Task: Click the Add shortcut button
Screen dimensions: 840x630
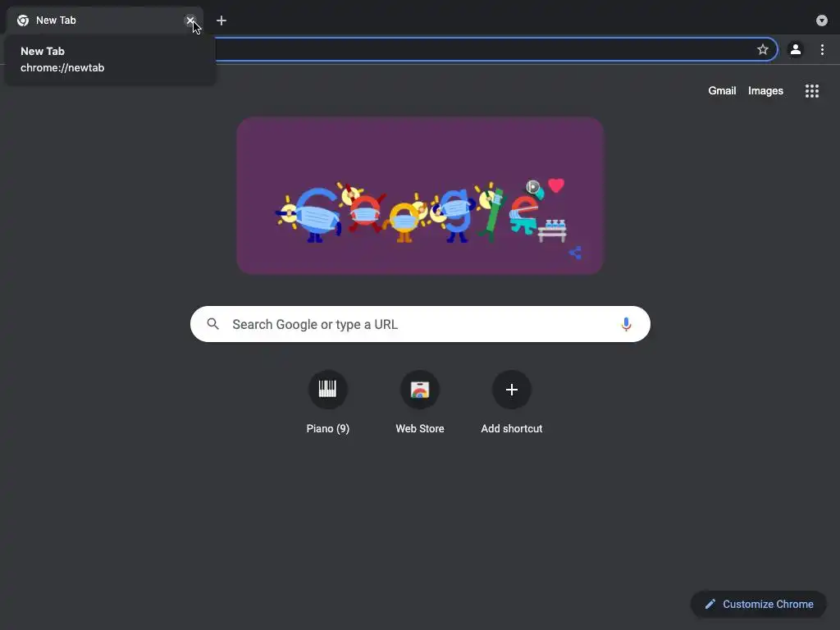Action: tap(512, 402)
